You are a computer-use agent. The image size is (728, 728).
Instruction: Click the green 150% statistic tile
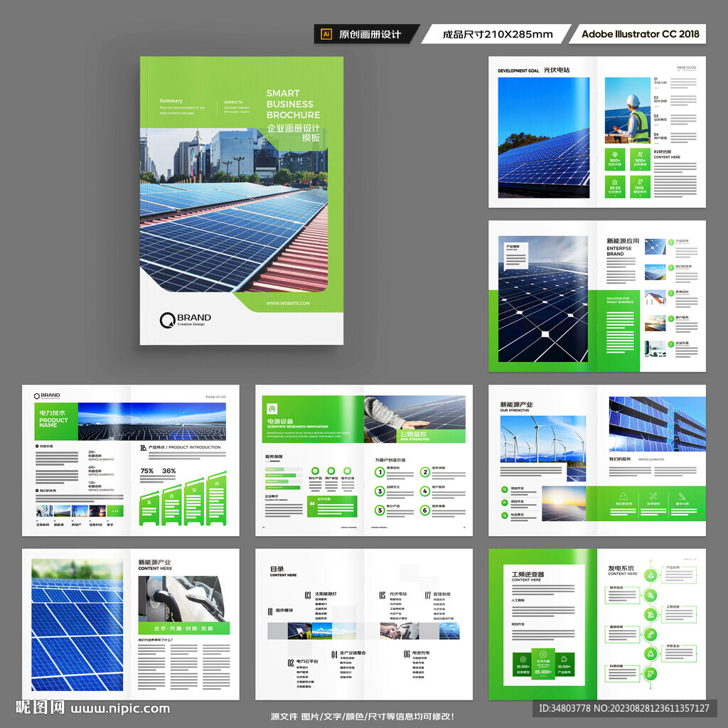[640, 187]
